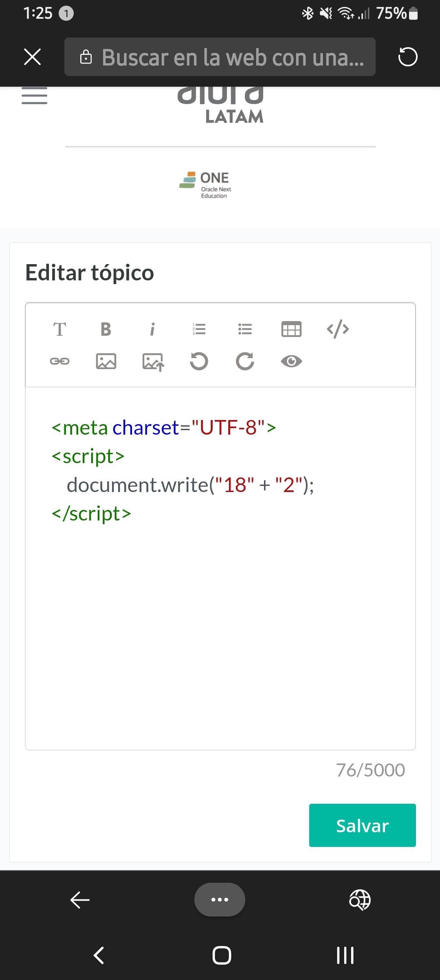The width and height of the screenshot is (440, 980).
Task: Click the '<meta charset="UTF-8">' line
Action: [x=164, y=427]
